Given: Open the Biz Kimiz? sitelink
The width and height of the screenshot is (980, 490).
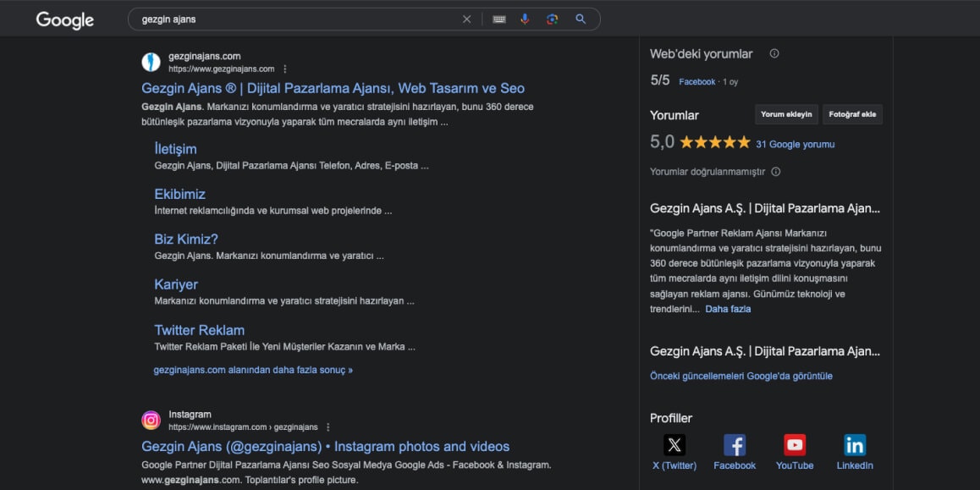Looking at the screenshot, I should [x=186, y=239].
